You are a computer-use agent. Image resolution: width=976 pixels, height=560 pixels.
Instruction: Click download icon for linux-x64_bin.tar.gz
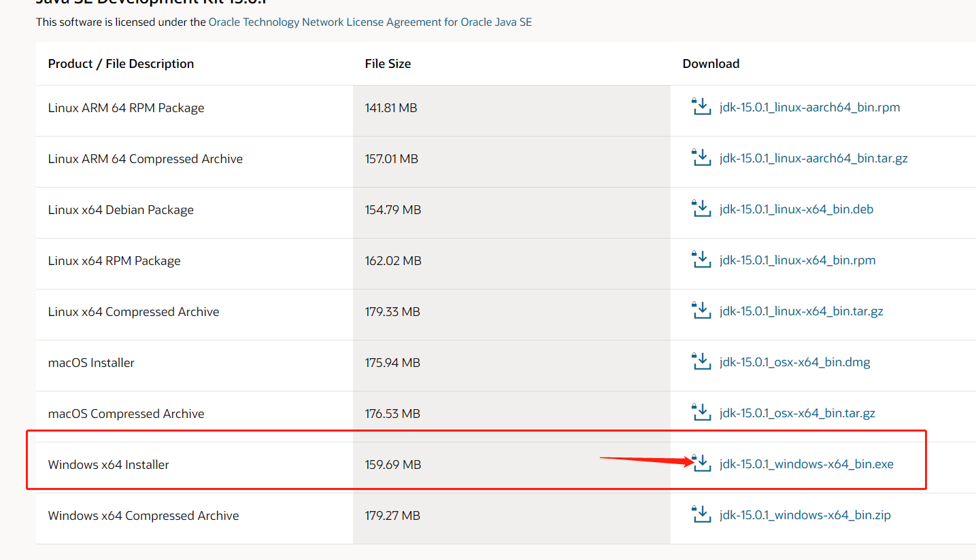[x=701, y=311]
